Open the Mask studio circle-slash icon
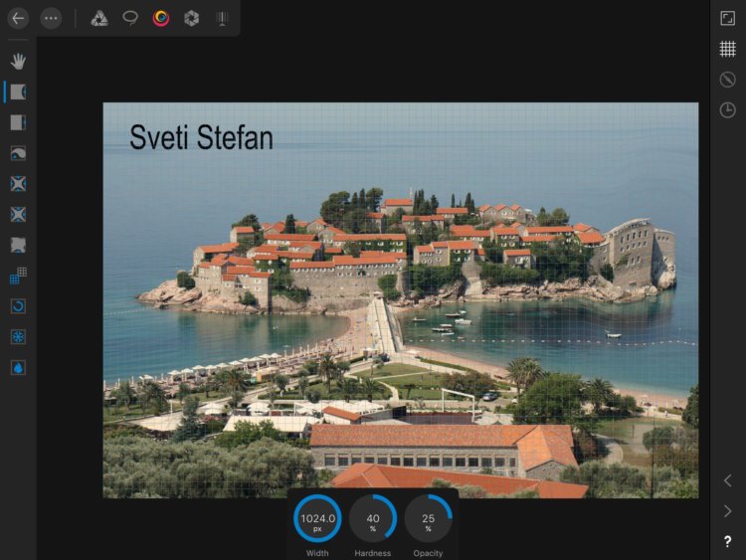746x560 pixels. coord(727,80)
